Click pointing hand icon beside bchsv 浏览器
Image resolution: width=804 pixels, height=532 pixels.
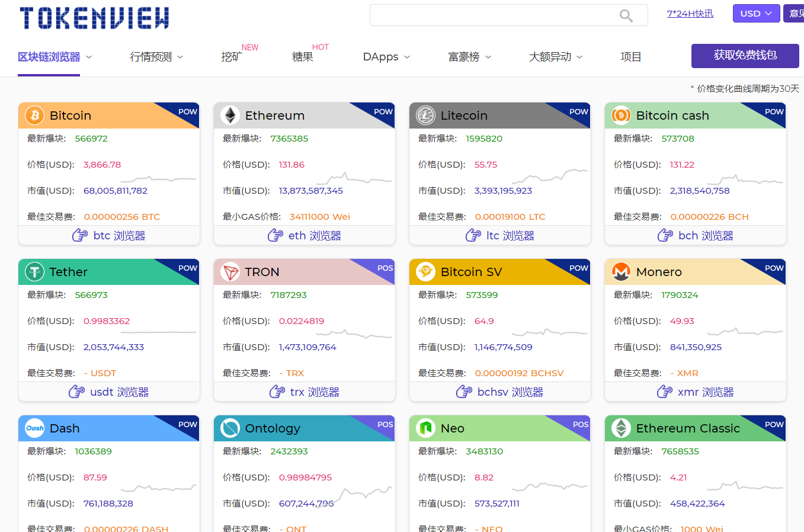coord(465,392)
